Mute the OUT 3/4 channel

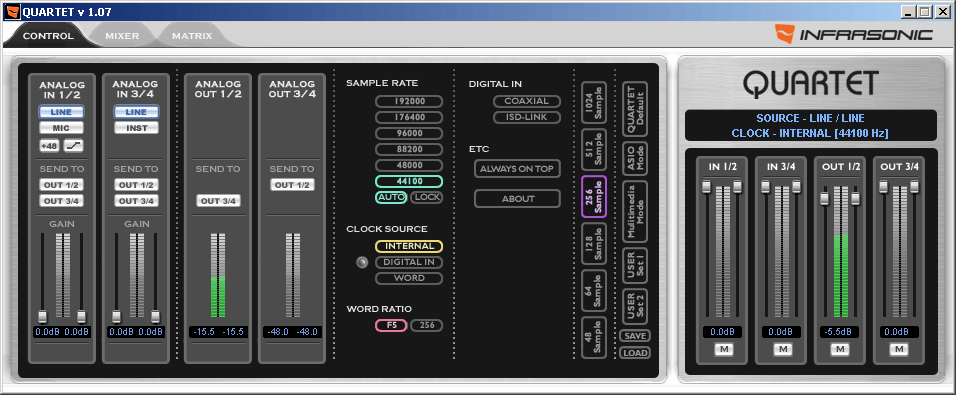[x=898, y=349]
